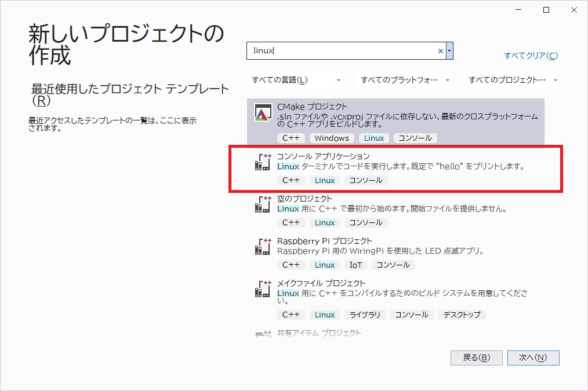Click the メイクファイル プロジェクト template icon

[263, 288]
